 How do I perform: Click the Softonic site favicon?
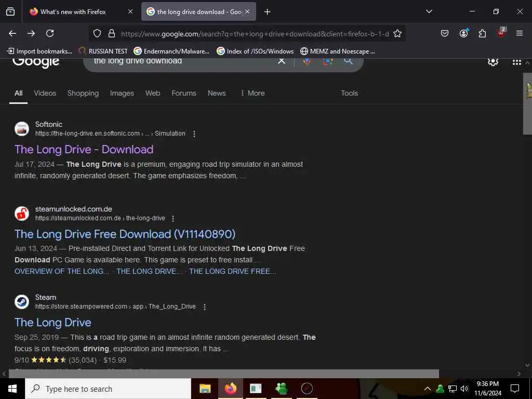pos(22,129)
